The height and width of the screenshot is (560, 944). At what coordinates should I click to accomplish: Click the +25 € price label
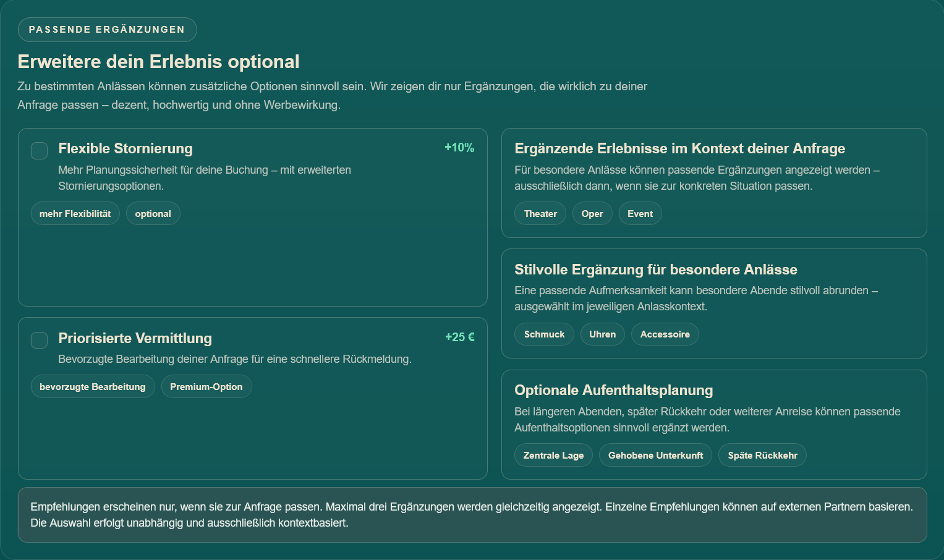point(460,337)
